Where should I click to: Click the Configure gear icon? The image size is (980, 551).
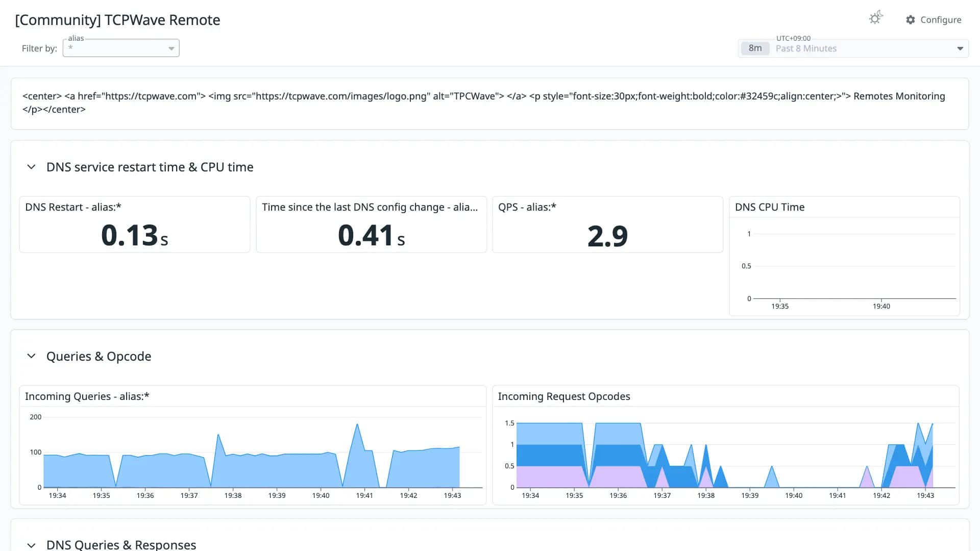pos(911,20)
